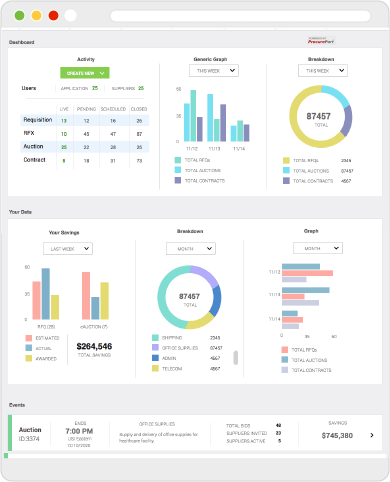Select the Requisition row label
390x482 pixels.
point(38,120)
